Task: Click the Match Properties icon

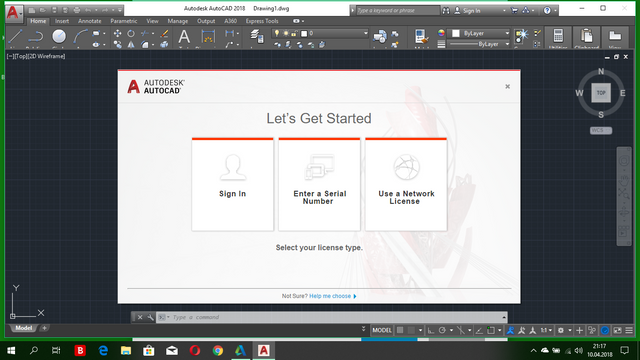Action: click(x=422, y=38)
